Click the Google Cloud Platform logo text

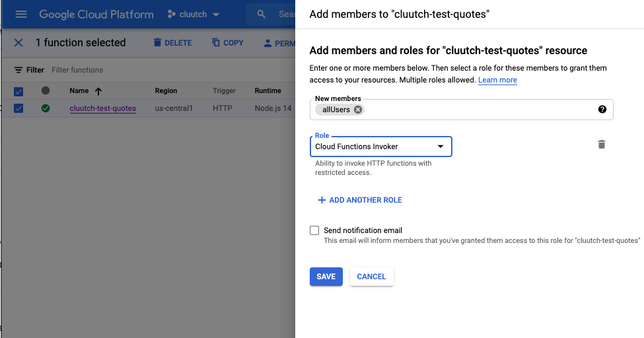point(96,15)
